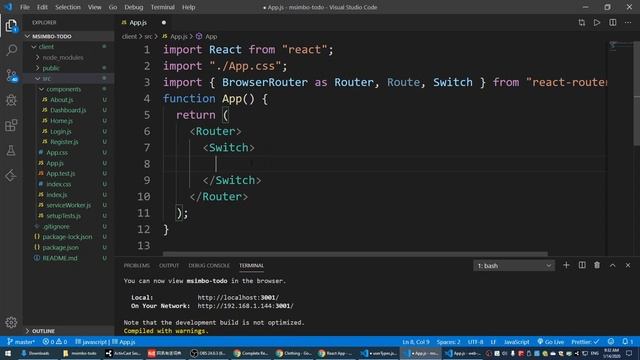Change the JavaScript language mode
640x360 pixels.
[x=517, y=342]
